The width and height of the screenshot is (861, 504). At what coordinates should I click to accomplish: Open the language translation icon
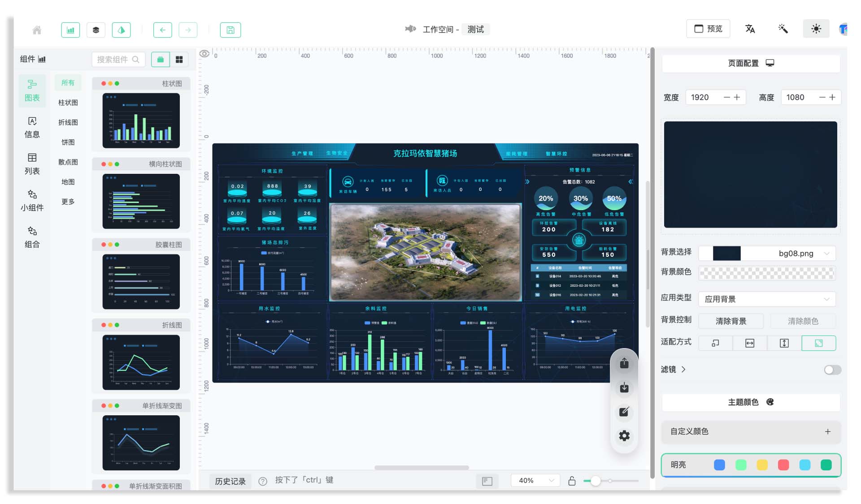[750, 29]
